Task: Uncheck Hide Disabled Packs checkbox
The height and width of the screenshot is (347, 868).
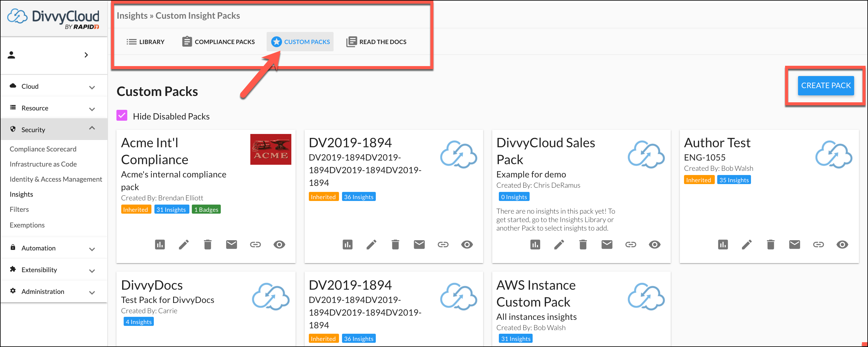Action: [122, 115]
